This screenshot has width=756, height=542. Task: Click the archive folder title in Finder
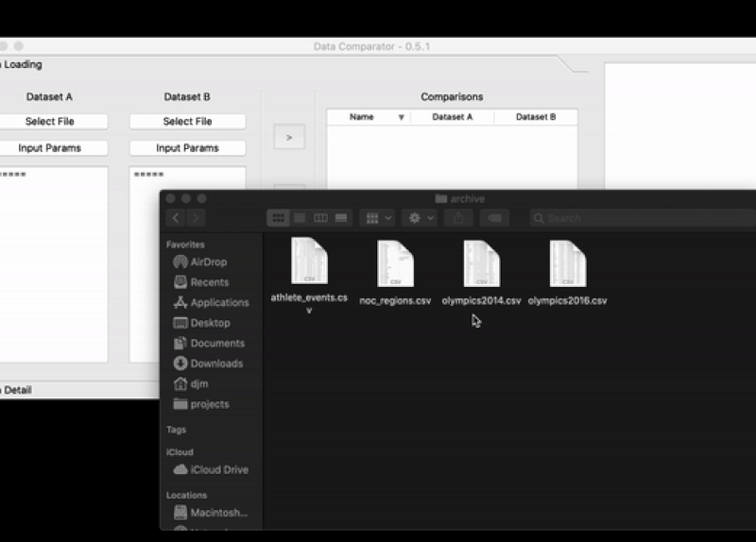click(x=460, y=198)
